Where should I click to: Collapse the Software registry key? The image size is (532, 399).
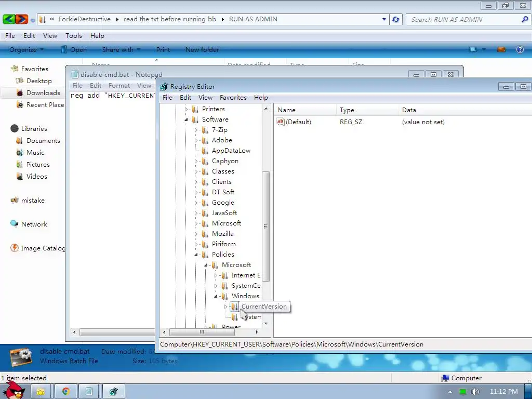pos(186,120)
